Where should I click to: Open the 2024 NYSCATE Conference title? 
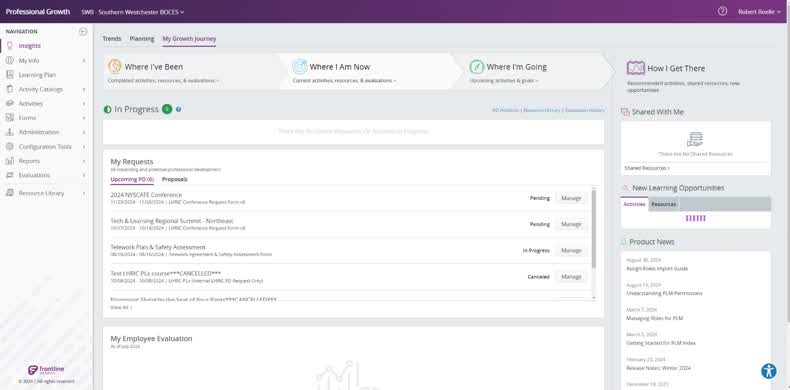(x=146, y=195)
